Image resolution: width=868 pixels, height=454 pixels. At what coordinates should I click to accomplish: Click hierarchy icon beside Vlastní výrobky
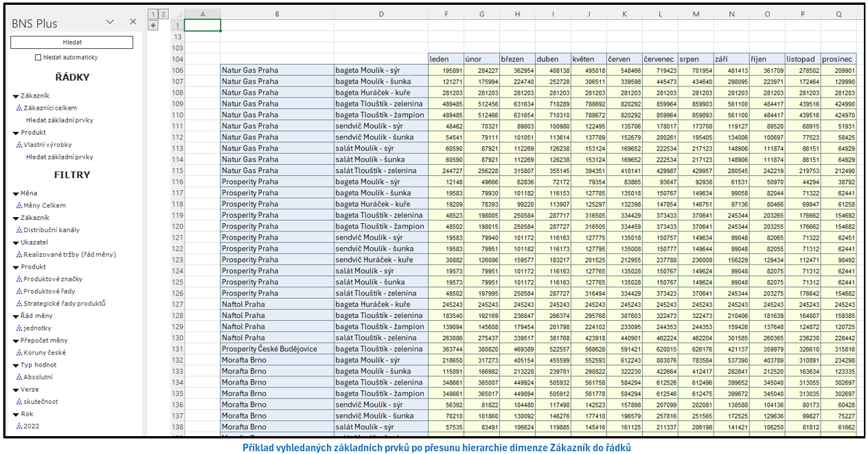[19, 145]
